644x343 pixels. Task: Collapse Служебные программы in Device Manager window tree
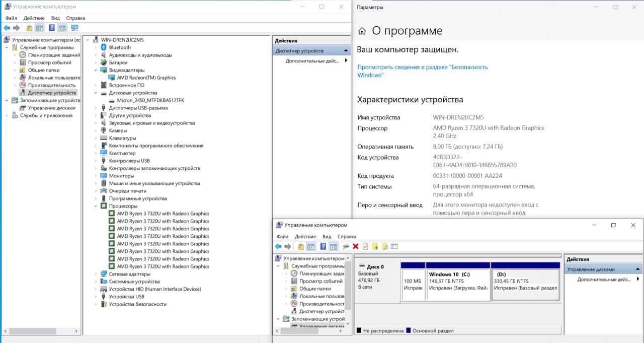point(7,47)
